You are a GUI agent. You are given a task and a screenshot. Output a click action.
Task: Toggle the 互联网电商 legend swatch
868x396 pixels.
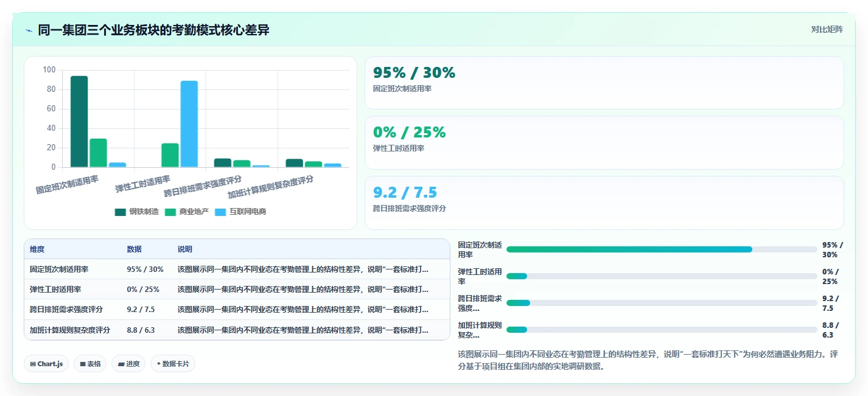pyautogui.click(x=220, y=212)
